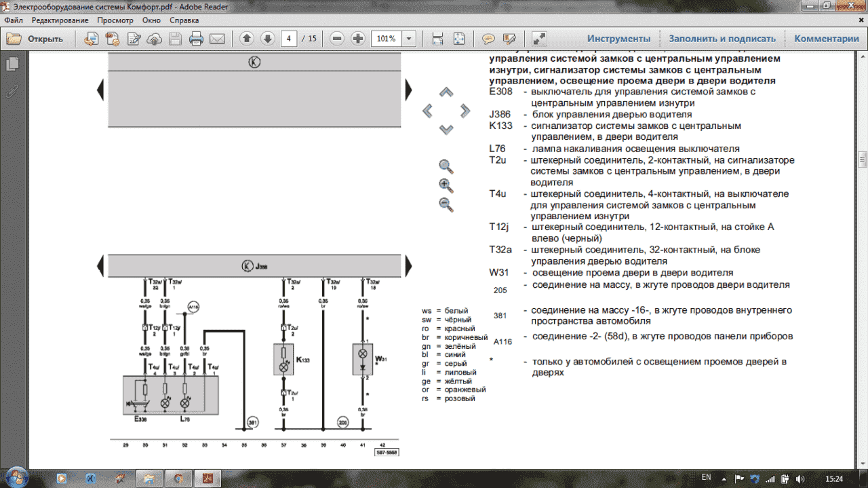
Task: Go to the next page arrow
Action: (267, 39)
